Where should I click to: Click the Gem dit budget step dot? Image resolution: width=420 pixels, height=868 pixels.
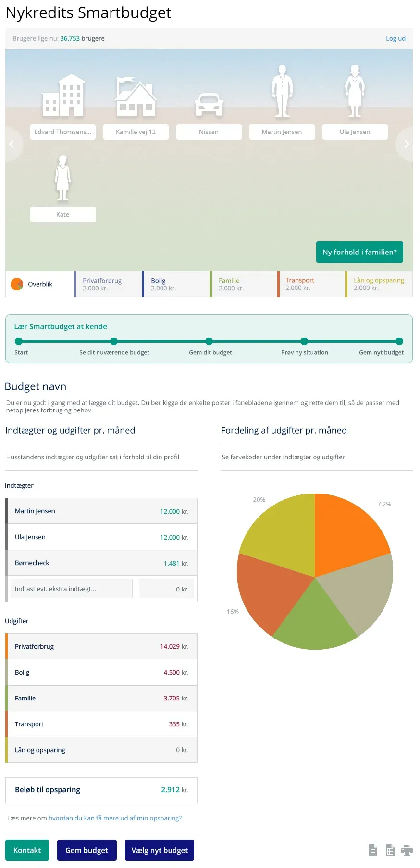[x=209, y=341]
